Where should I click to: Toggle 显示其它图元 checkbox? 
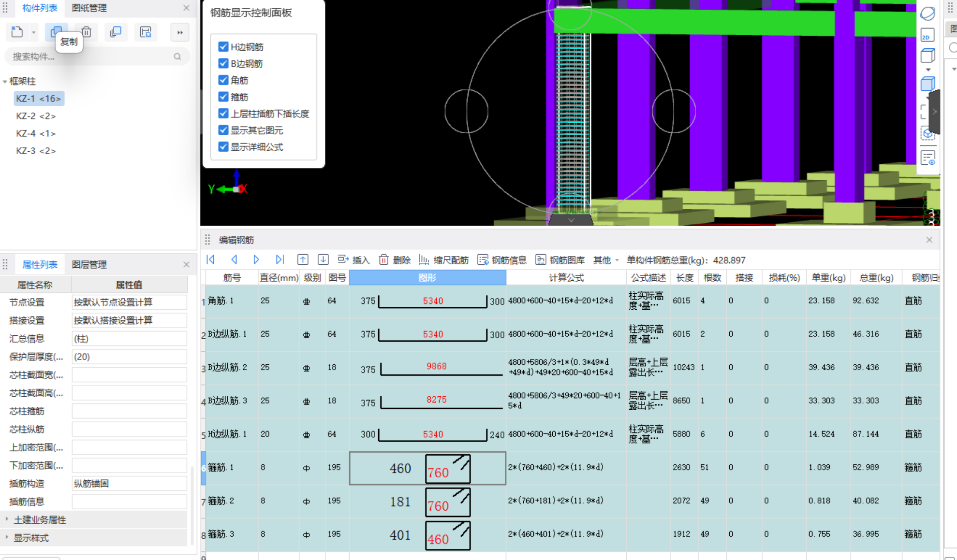[223, 130]
